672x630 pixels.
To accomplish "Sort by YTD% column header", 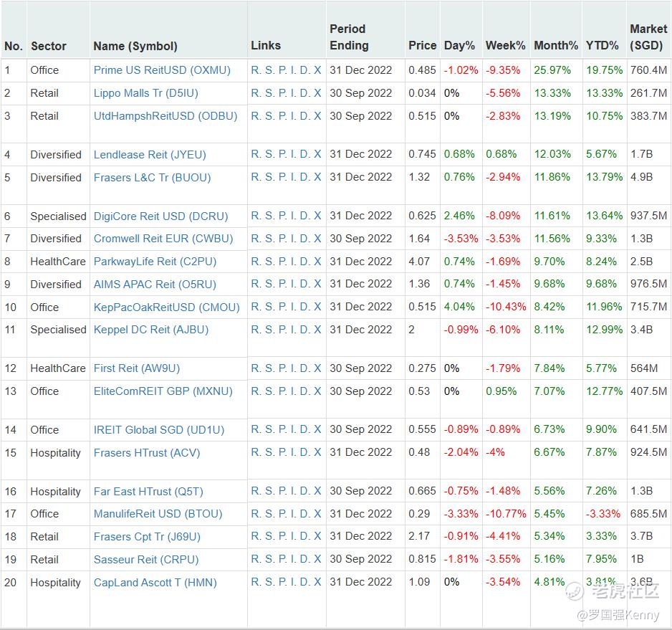I will [602, 45].
